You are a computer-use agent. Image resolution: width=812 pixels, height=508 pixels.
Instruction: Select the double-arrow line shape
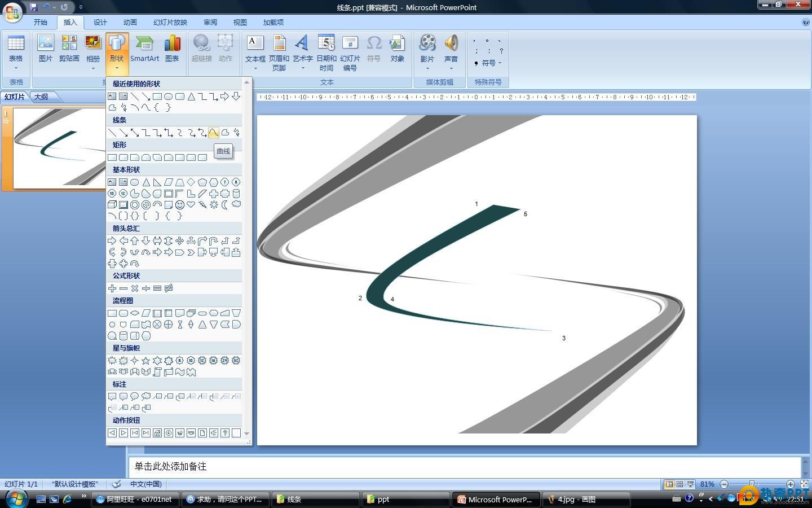pos(134,133)
